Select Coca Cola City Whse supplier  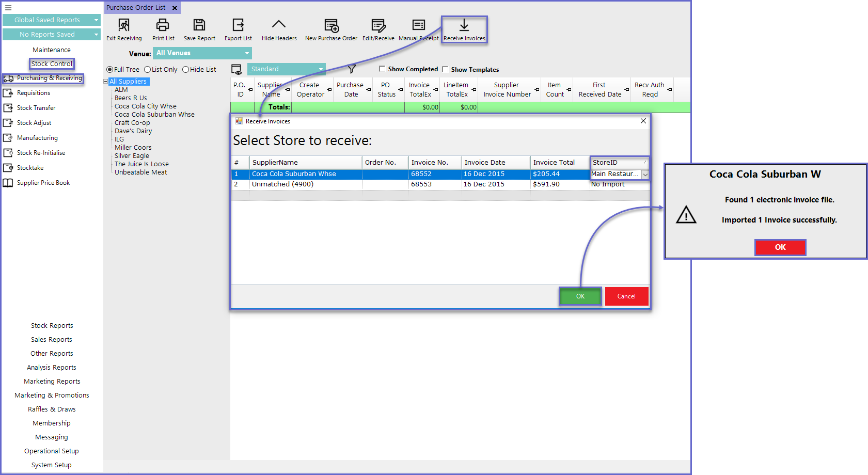146,106
